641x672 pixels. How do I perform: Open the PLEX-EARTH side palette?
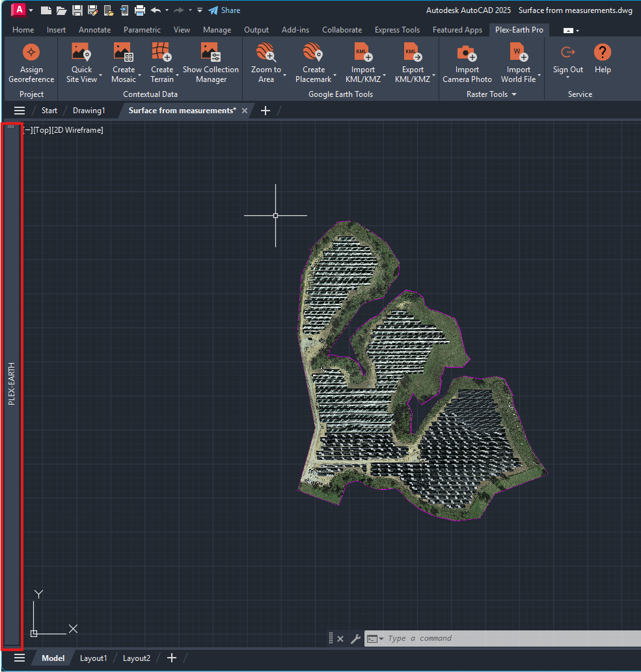pyautogui.click(x=12, y=384)
